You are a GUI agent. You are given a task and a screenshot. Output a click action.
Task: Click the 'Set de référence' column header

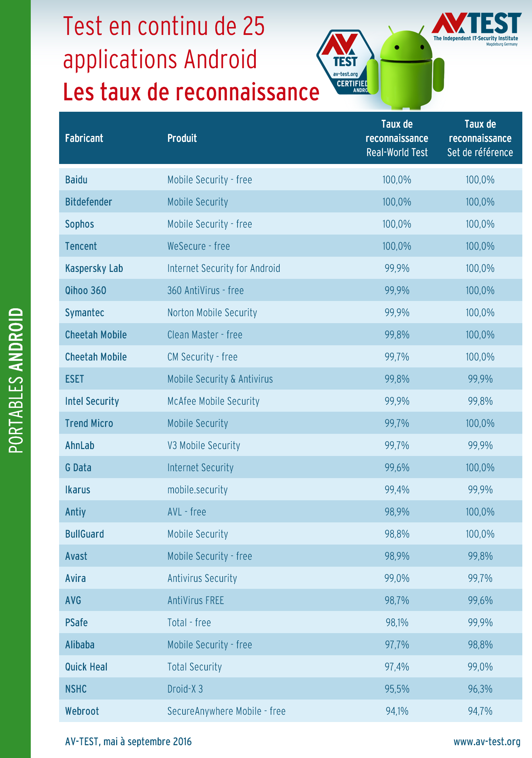[480, 138]
